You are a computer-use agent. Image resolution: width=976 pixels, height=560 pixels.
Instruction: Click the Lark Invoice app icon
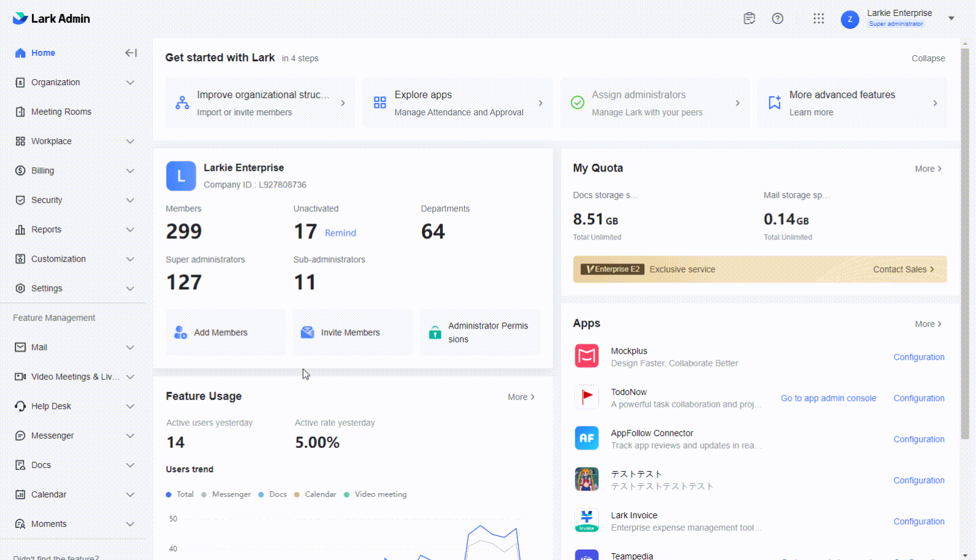point(587,520)
